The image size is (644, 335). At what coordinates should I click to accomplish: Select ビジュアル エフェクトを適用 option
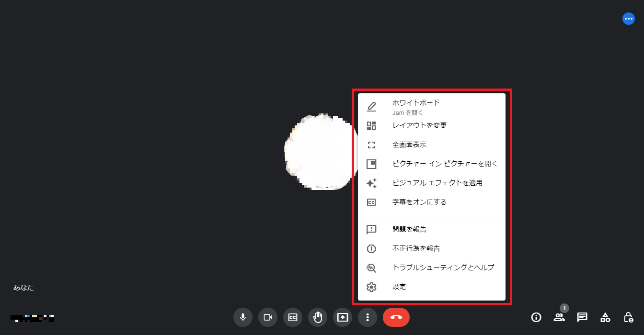click(437, 183)
